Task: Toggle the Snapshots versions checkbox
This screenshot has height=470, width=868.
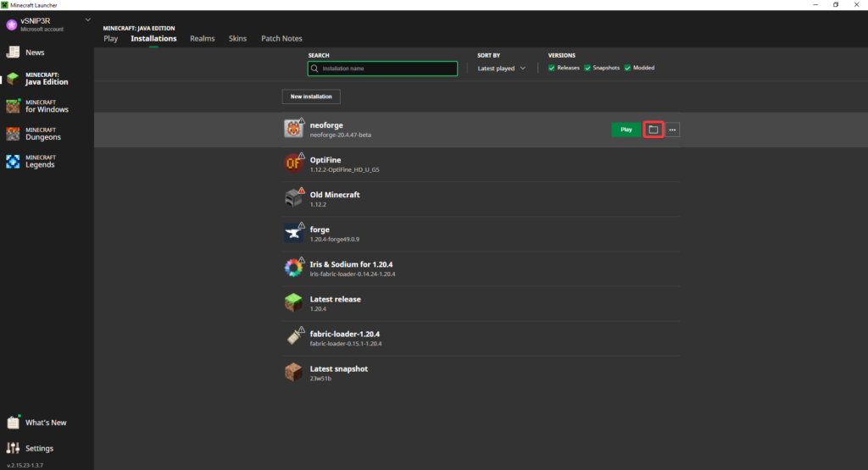Action: pyautogui.click(x=587, y=68)
